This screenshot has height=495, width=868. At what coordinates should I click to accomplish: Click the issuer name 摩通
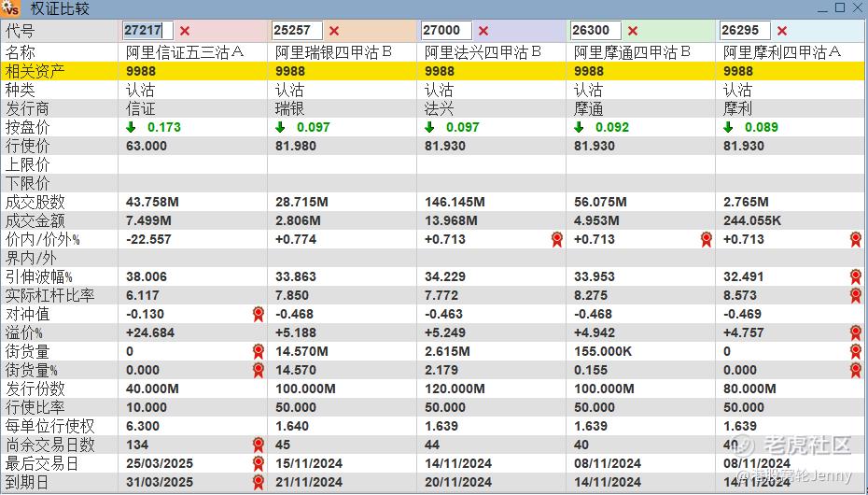click(x=589, y=109)
